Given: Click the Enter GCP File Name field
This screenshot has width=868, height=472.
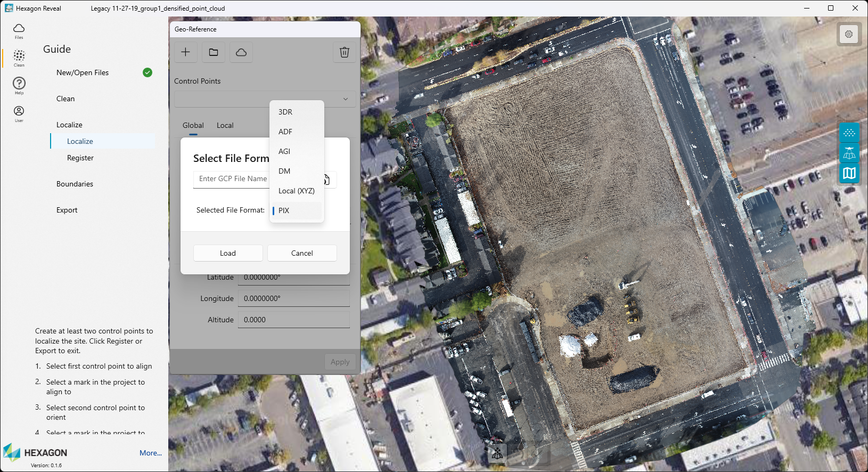Looking at the screenshot, I should coord(232,179).
